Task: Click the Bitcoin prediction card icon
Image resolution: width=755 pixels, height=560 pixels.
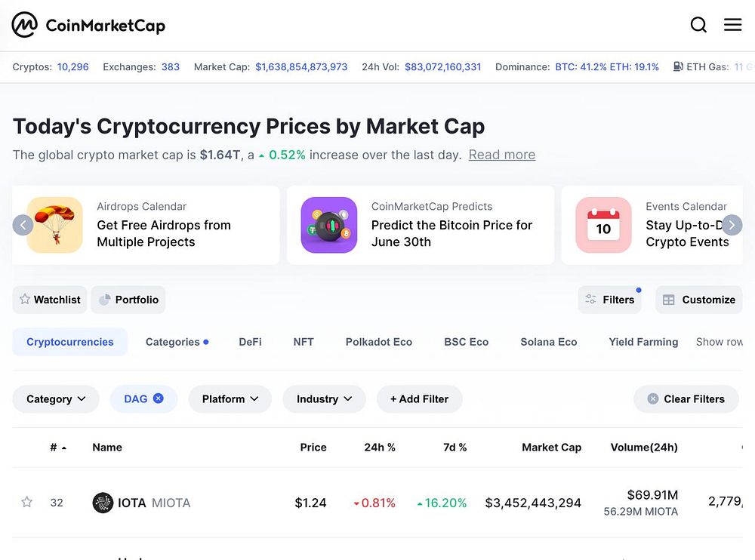Action: click(x=328, y=225)
